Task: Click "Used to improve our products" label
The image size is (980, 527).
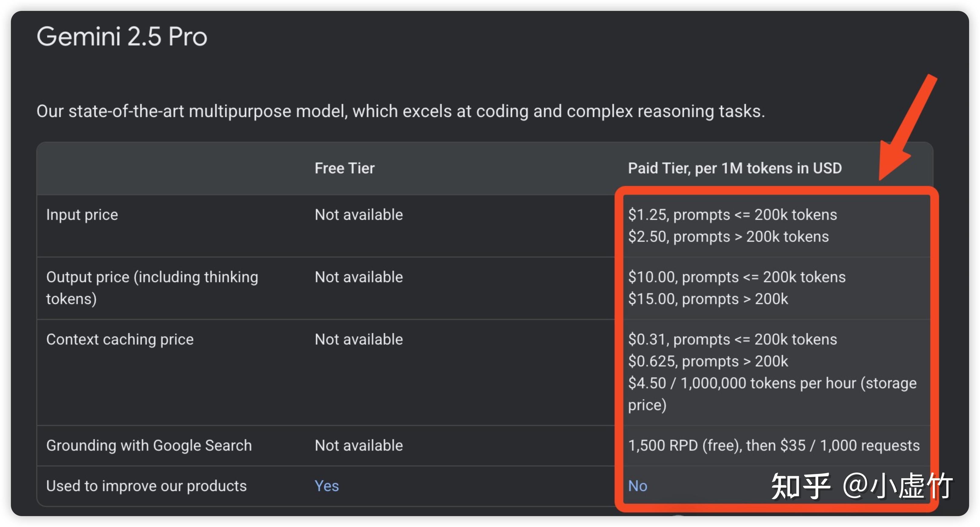Action: pos(146,486)
